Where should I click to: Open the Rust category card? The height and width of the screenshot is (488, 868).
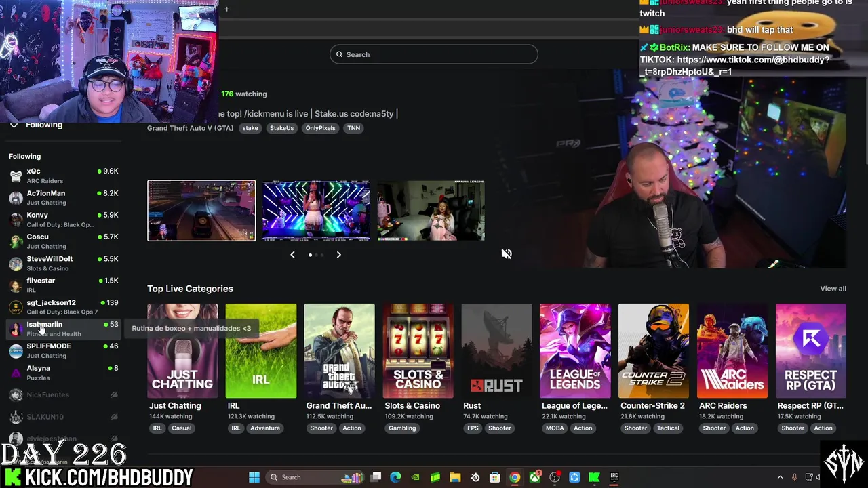496,350
